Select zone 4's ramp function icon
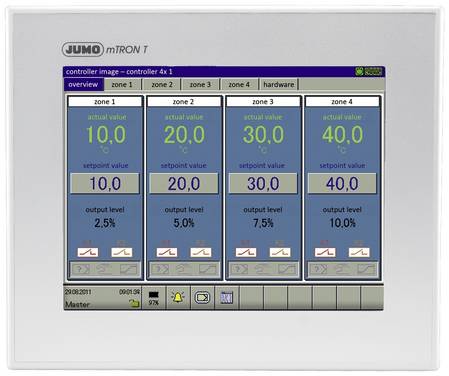 (x=366, y=269)
